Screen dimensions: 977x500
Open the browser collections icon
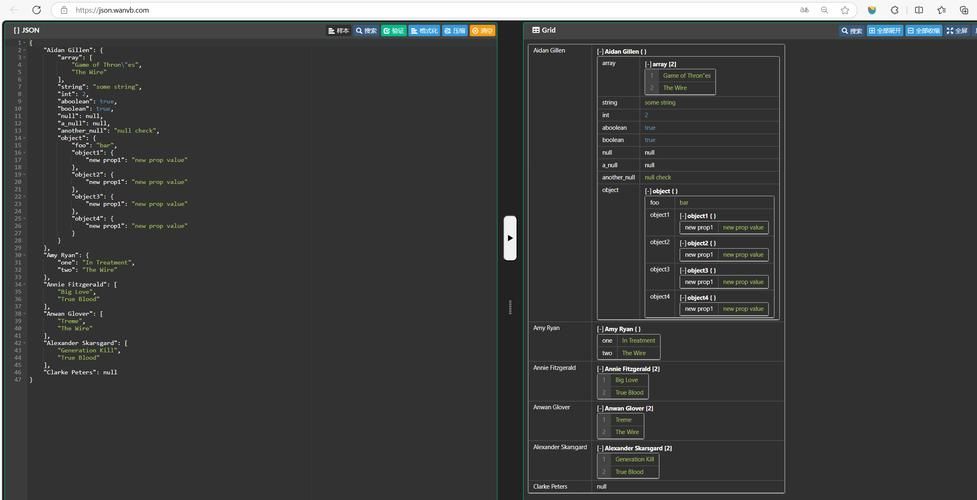964,10
